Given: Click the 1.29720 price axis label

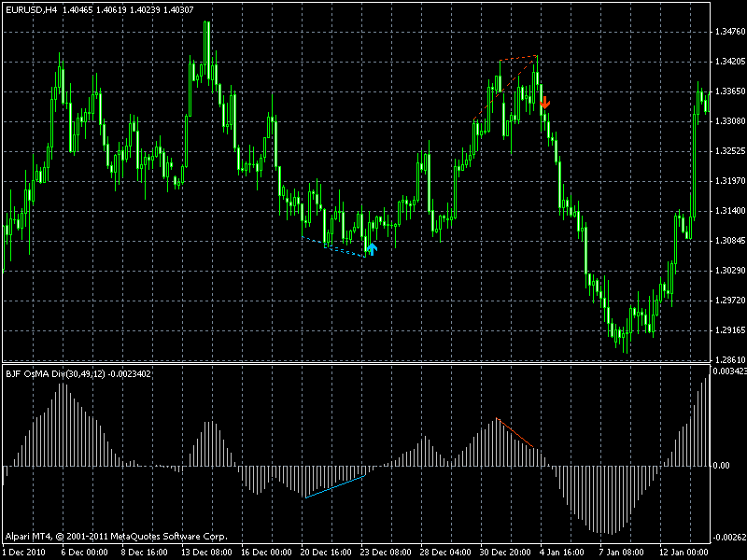Looking at the screenshot, I should [729, 300].
